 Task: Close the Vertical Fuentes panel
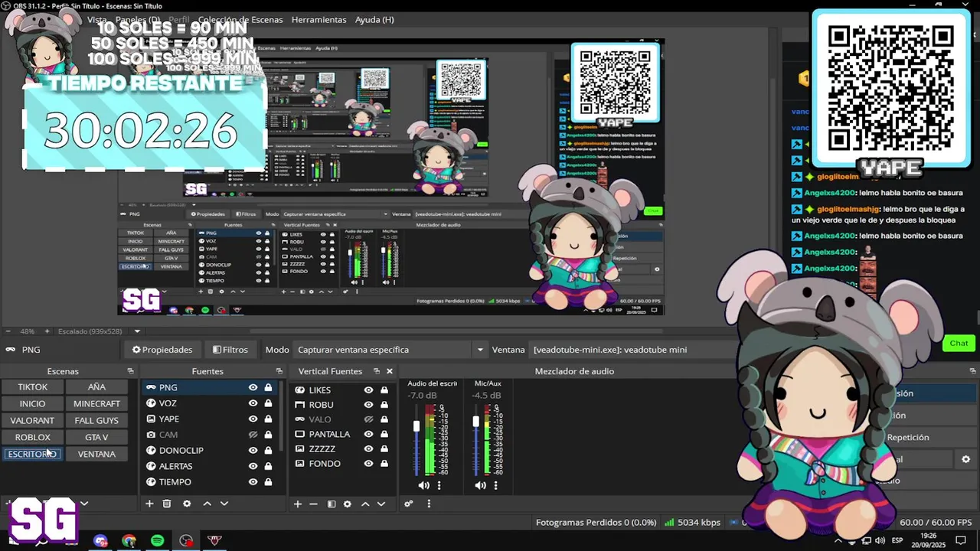(389, 371)
